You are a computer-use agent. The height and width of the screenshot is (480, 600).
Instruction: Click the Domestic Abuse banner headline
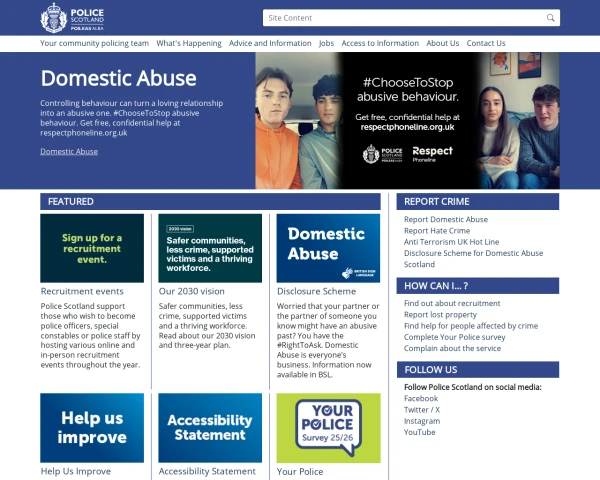[x=119, y=78]
